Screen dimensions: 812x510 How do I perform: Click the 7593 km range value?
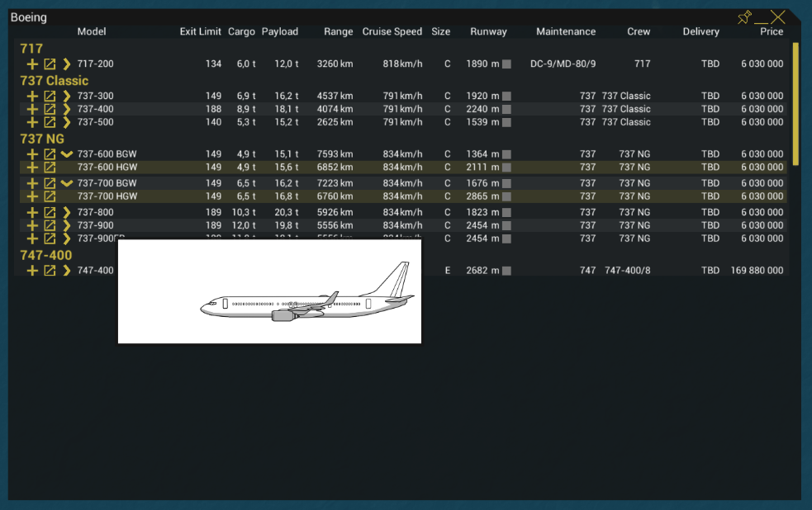point(335,154)
